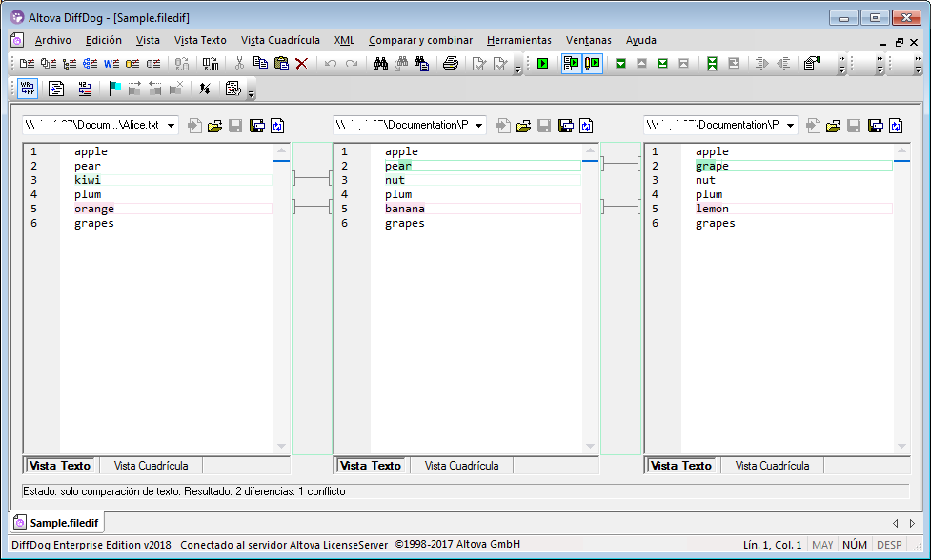
Task: Switch left pane to Vista Cuadrícula
Action: click(151, 466)
